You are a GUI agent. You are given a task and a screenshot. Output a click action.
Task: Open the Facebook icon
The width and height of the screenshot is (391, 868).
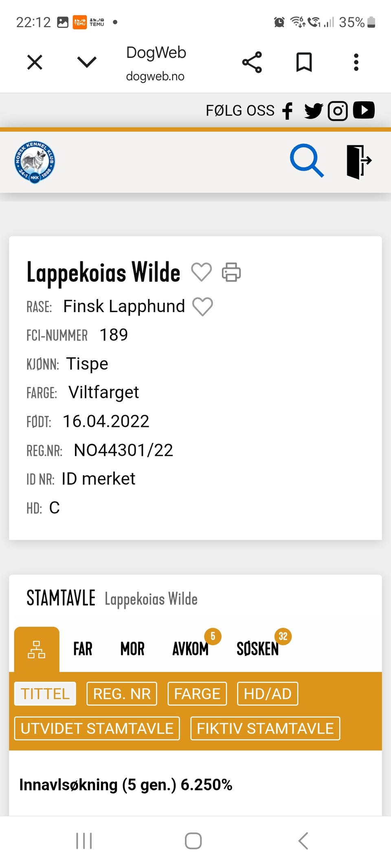pos(288,111)
